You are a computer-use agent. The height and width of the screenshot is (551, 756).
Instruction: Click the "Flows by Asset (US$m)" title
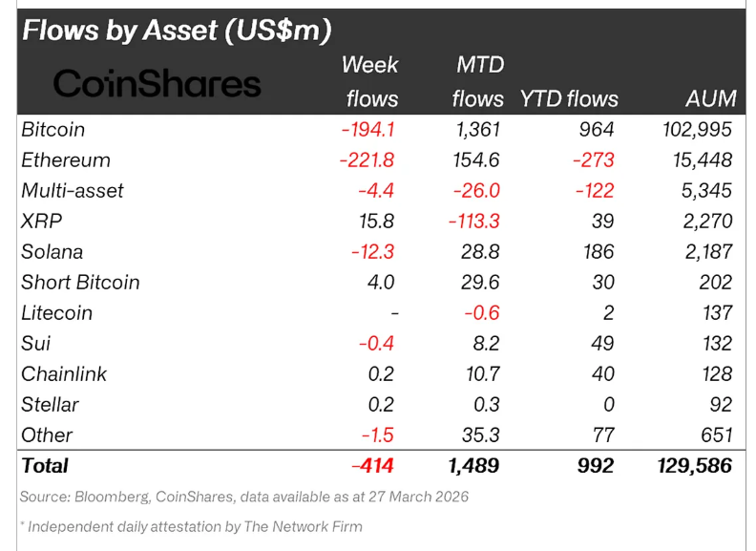click(x=177, y=31)
